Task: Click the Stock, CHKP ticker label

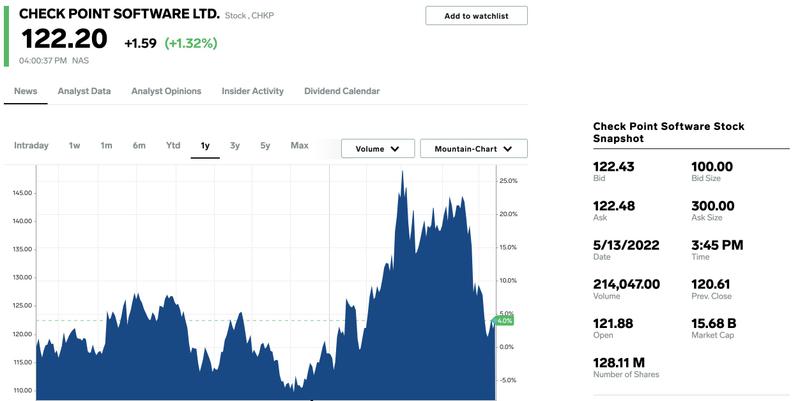Action: (249, 15)
